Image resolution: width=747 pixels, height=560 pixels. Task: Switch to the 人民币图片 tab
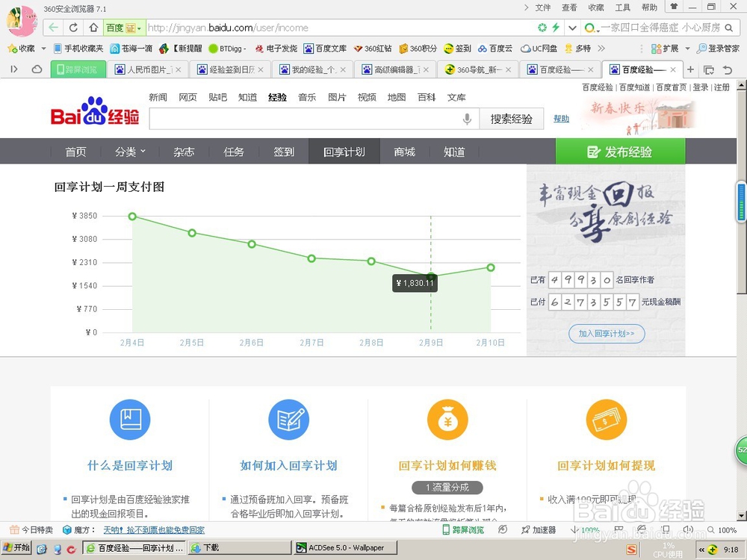[x=148, y=69]
